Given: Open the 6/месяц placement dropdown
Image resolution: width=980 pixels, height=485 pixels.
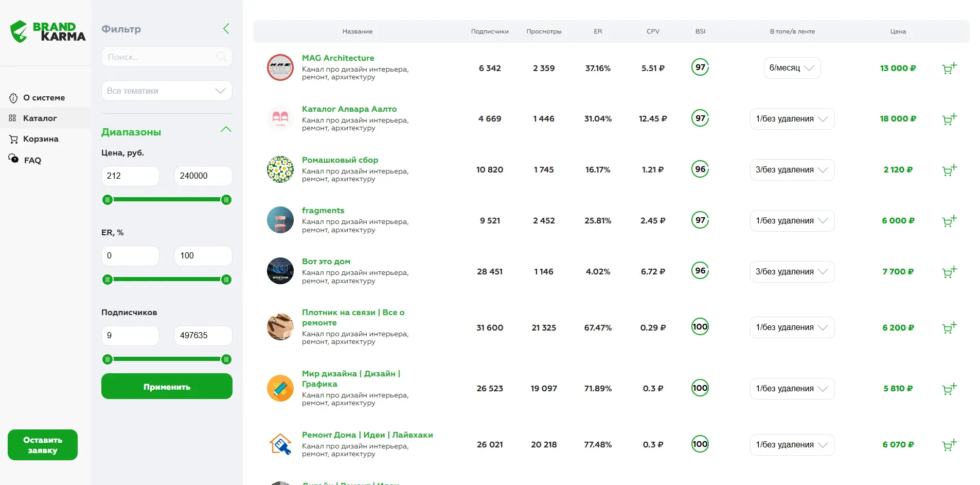Looking at the screenshot, I should coord(792,68).
